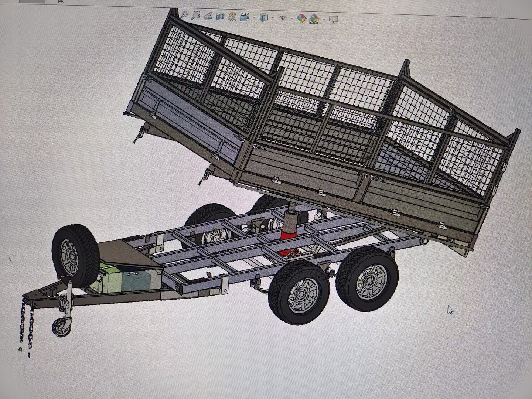This screenshot has height=399, width=532.
Task: Select the Zoom to Area tool
Action: tap(195, 16)
